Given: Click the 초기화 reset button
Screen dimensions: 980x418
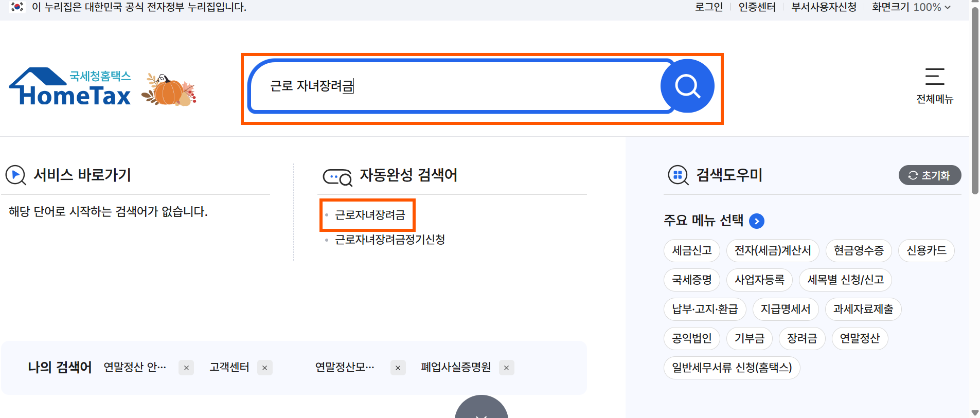Looking at the screenshot, I should pos(930,175).
